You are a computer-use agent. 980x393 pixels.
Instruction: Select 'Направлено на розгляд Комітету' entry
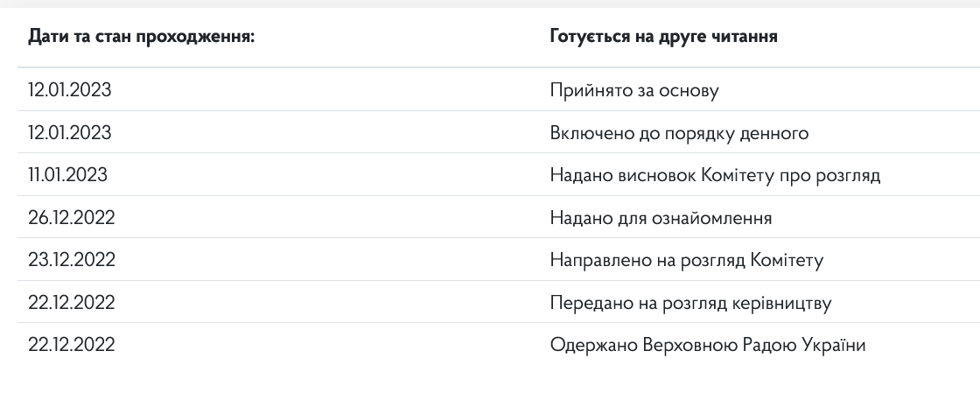click(686, 261)
